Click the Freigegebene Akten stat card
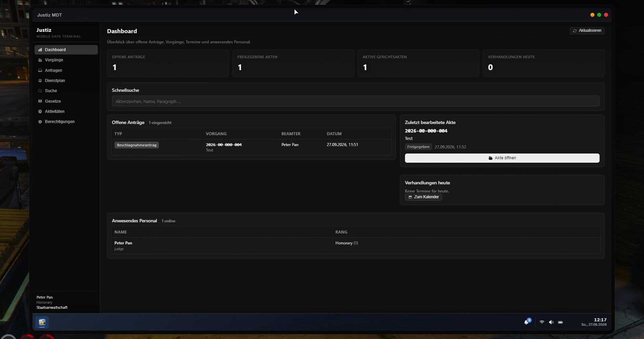This screenshot has width=644, height=339. tap(293, 63)
